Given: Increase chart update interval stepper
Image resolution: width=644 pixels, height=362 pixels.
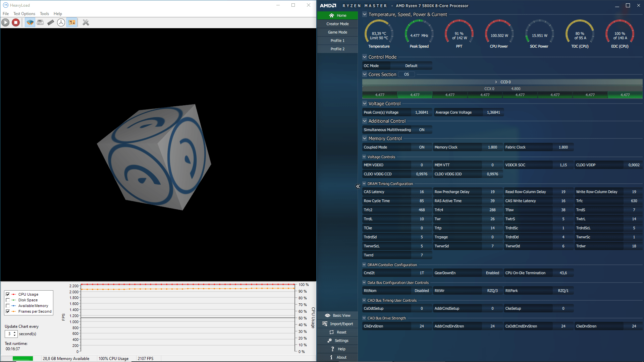Looking at the screenshot, I should pos(15,332).
